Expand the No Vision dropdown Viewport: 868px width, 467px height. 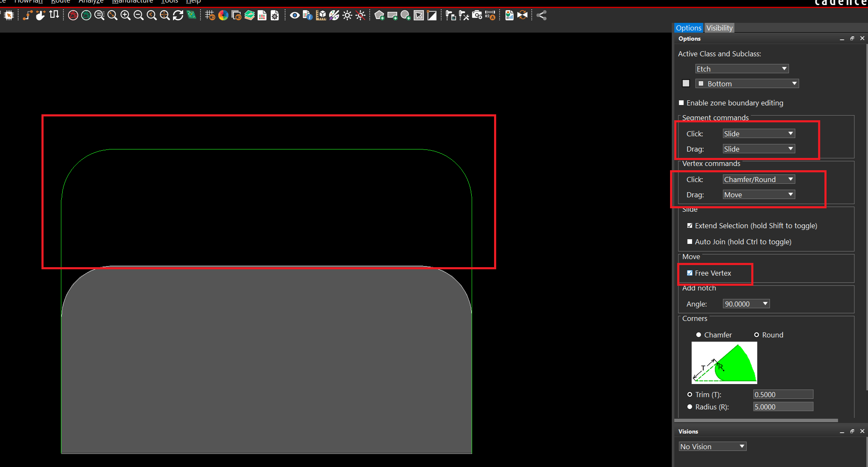click(x=712, y=447)
